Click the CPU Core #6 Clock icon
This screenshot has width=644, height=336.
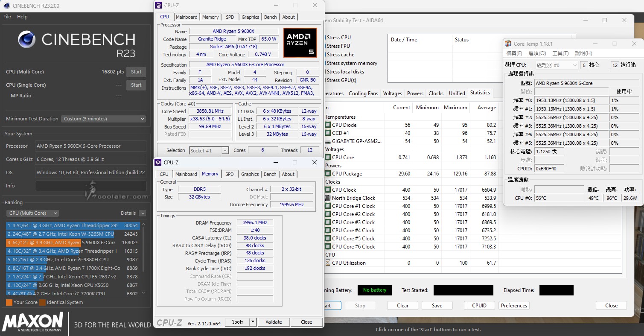[x=328, y=247]
